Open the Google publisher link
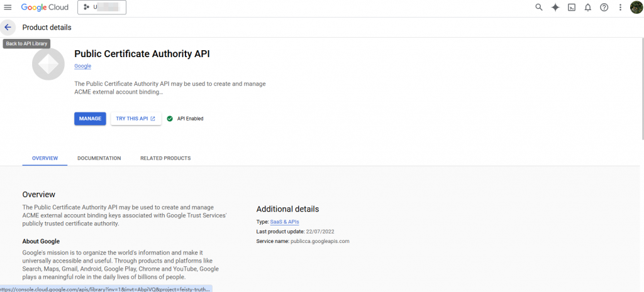Image resolution: width=644 pixels, height=292 pixels. (82, 66)
